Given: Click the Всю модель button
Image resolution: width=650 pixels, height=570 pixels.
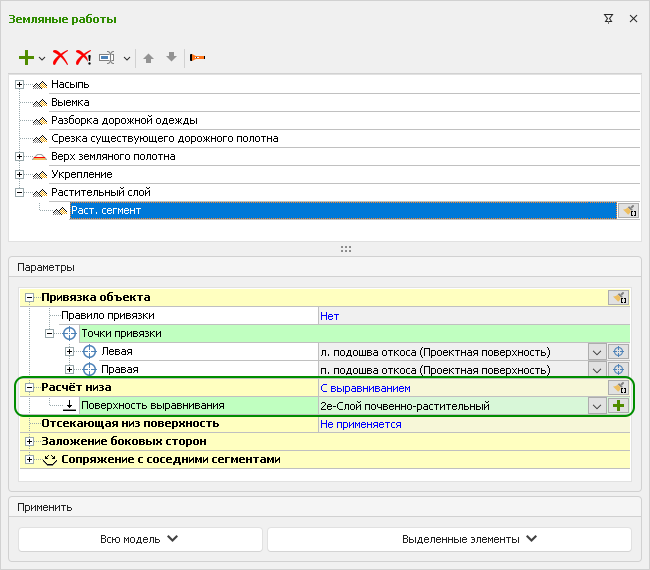Looking at the screenshot, I should [140, 539].
